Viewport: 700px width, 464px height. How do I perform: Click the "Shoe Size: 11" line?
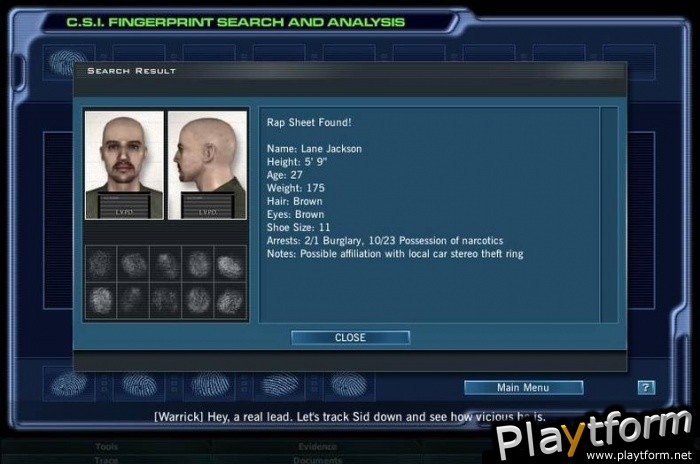pos(298,227)
